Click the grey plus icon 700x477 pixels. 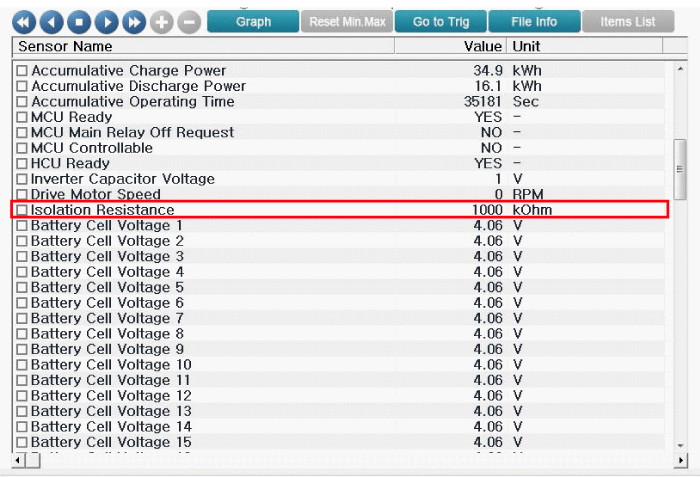click(162, 22)
